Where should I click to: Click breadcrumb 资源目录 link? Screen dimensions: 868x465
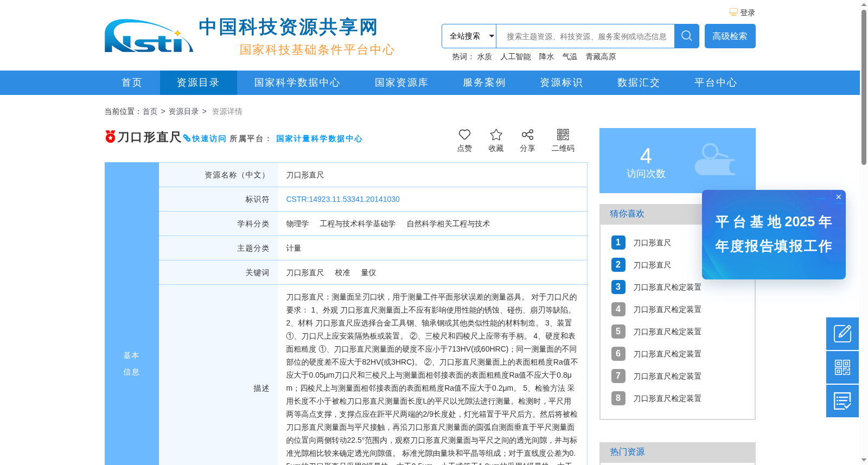(183, 111)
